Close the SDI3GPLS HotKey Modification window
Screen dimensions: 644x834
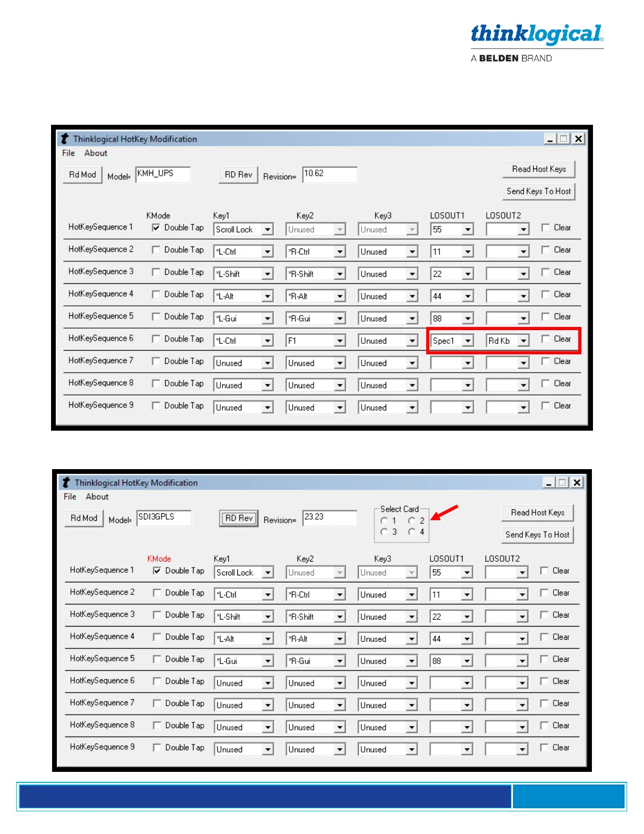pos(577,482)
